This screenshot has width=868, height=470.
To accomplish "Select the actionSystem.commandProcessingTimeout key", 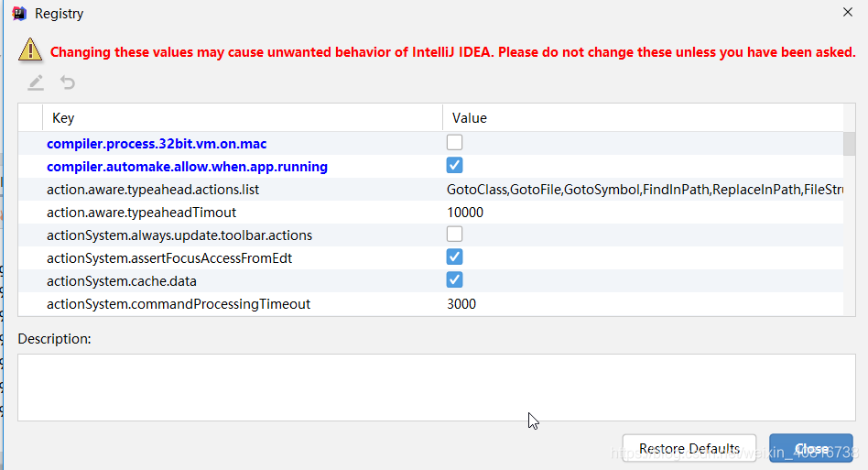I will pyautogui.click(x=179, y=304).
